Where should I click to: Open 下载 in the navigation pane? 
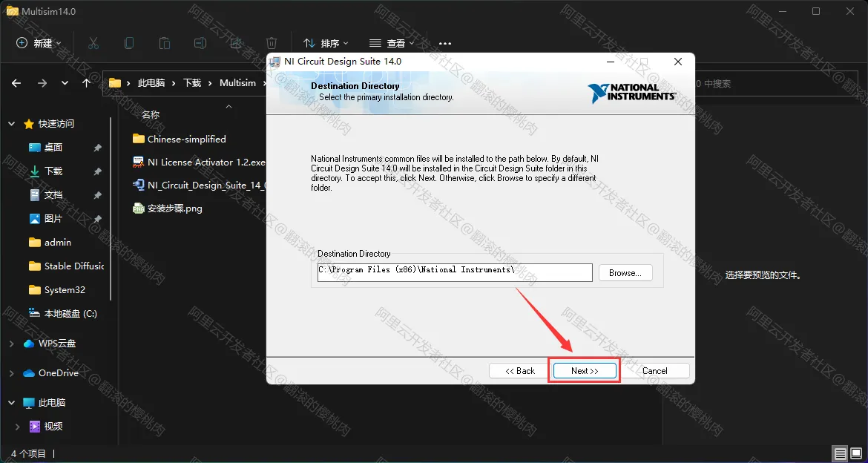tap(53, 171)
